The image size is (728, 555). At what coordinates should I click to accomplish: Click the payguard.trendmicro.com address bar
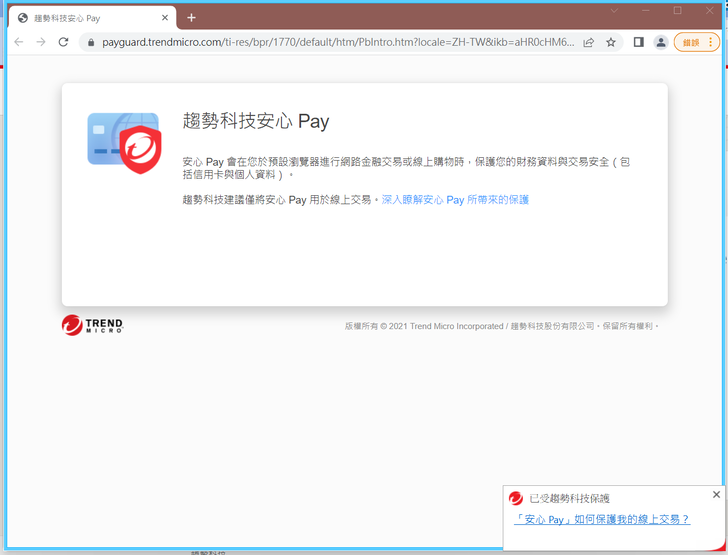point(338,42)
